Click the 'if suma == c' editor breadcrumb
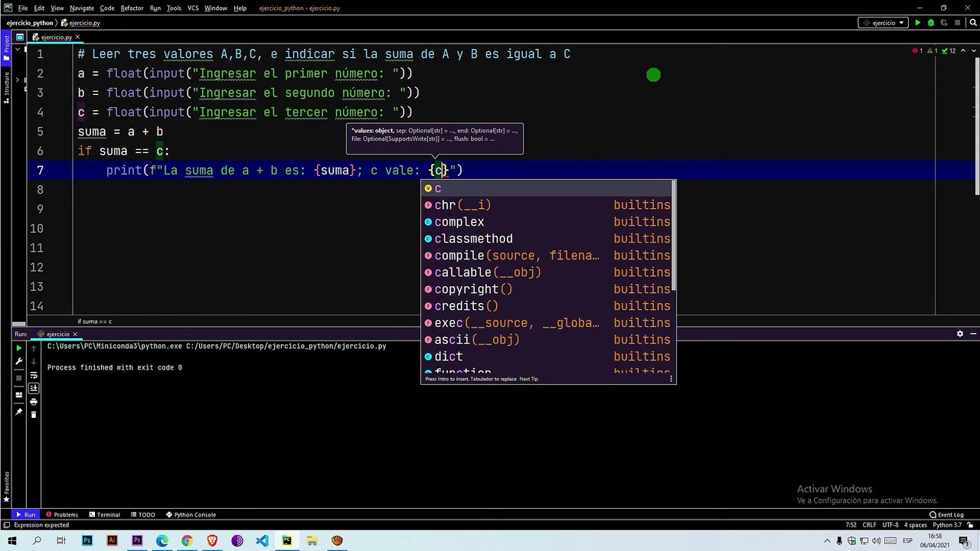The height and width of the screenshot is (551, 980). click(x=94, y=321)
